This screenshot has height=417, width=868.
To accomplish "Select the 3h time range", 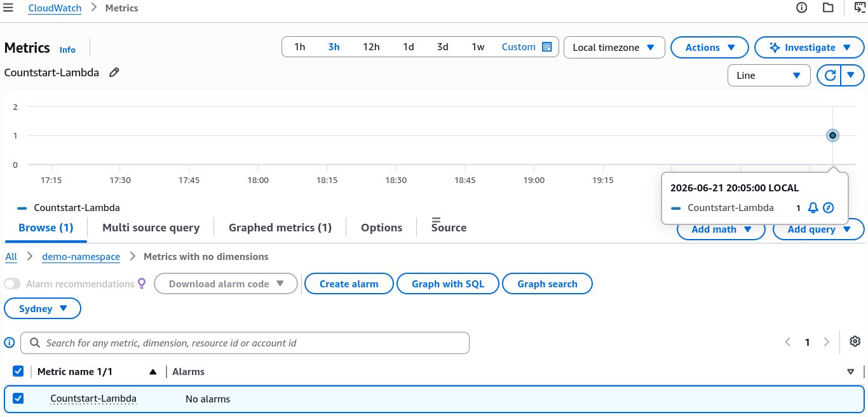I will pos(334,47).
